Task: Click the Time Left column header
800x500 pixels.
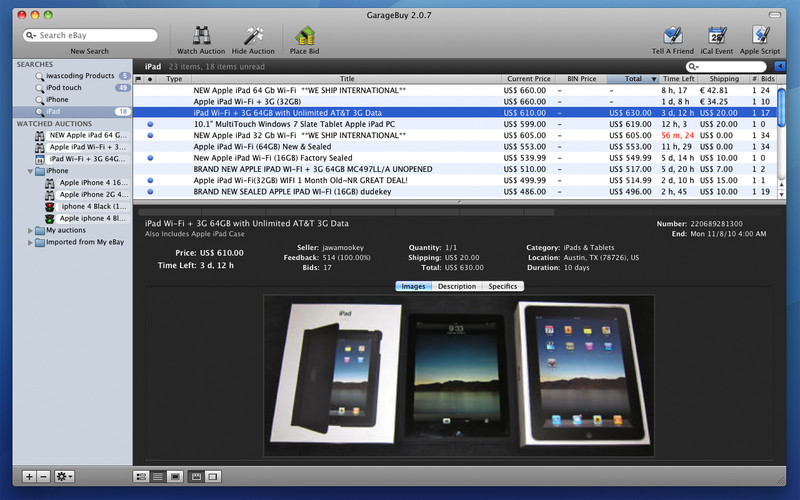Action: click(678, 78)
